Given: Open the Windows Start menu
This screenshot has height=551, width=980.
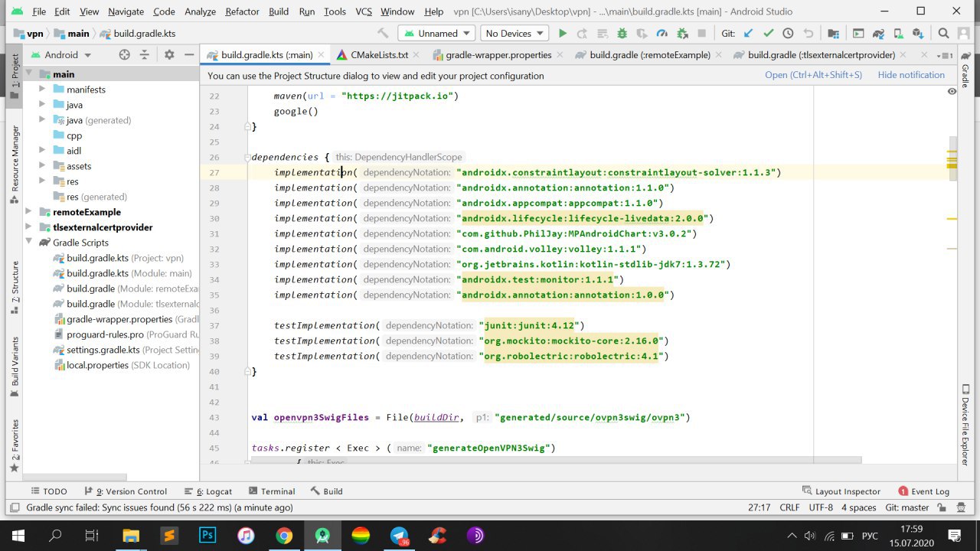Looking at the screenshot, I should [x=18, y=536].
